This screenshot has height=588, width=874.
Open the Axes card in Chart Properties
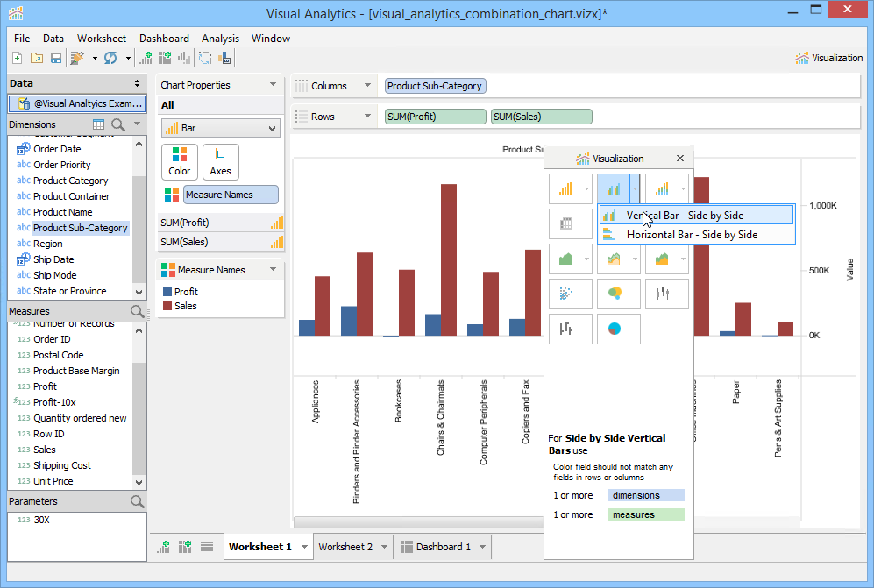220,161
